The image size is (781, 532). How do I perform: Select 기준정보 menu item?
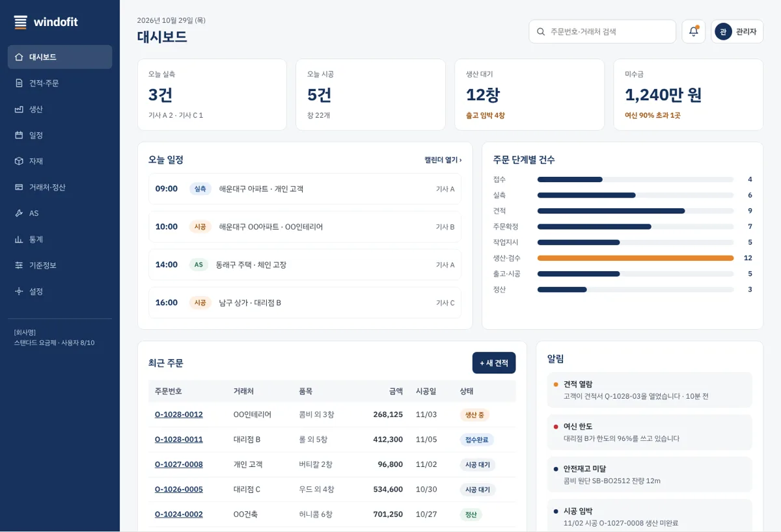coord(60,265)
